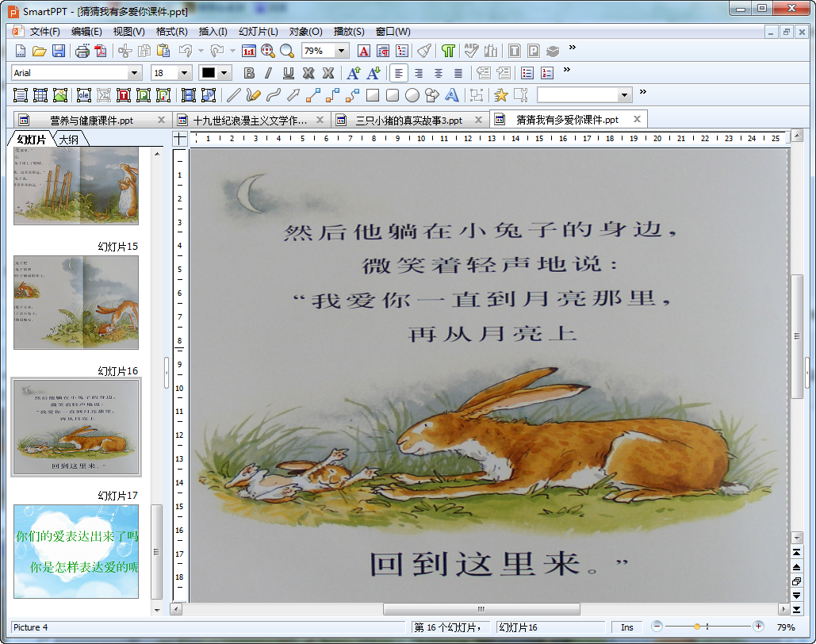Select the freehand scribble tool
The height and width of the screenshot is (644, 816).
pyautogui.click(x=254, y=94)
